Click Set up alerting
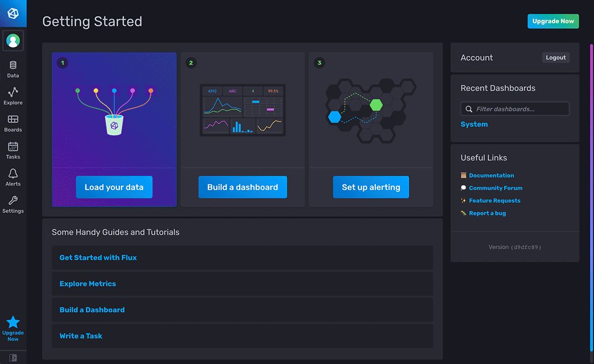The image size is (594, 364). pyautogui.click(x=371, y=187)
